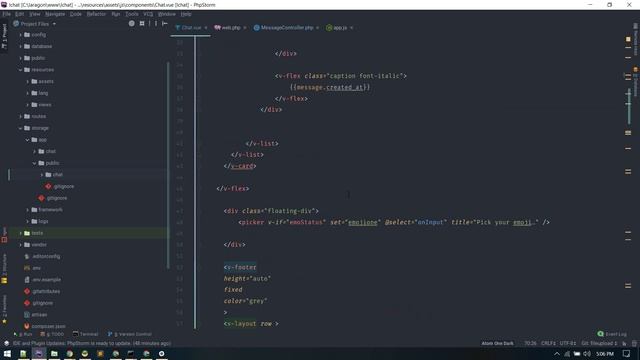
Task: Open the Project side tool tab
Action: [4, 36]
